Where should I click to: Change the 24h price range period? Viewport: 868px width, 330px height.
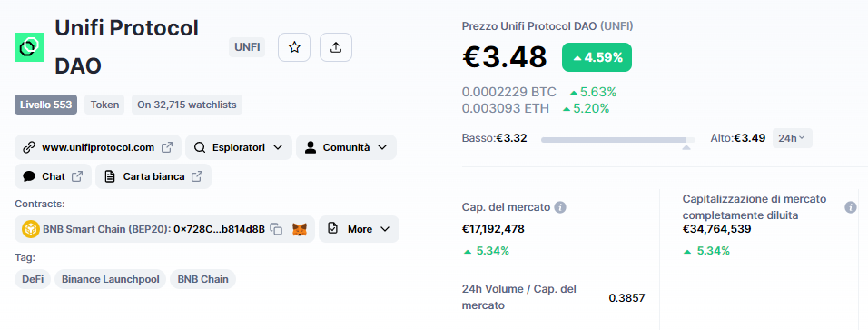click(792, 138)
